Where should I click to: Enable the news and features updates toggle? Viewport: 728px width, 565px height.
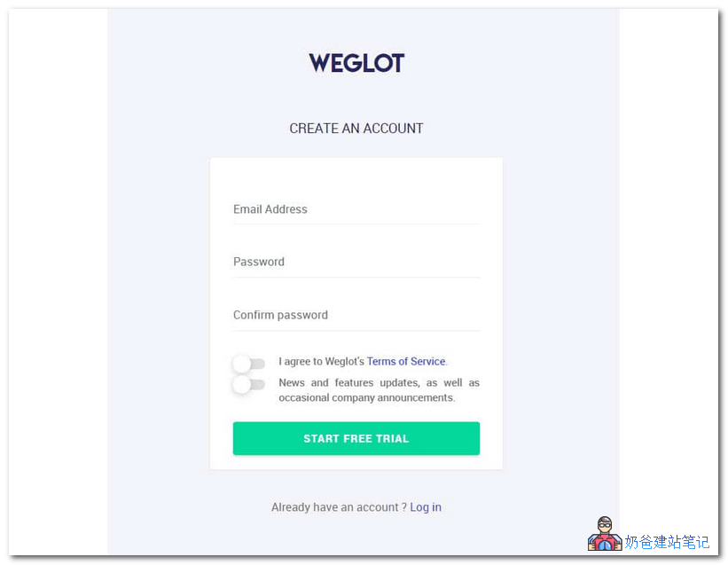[x=248, y=384]
